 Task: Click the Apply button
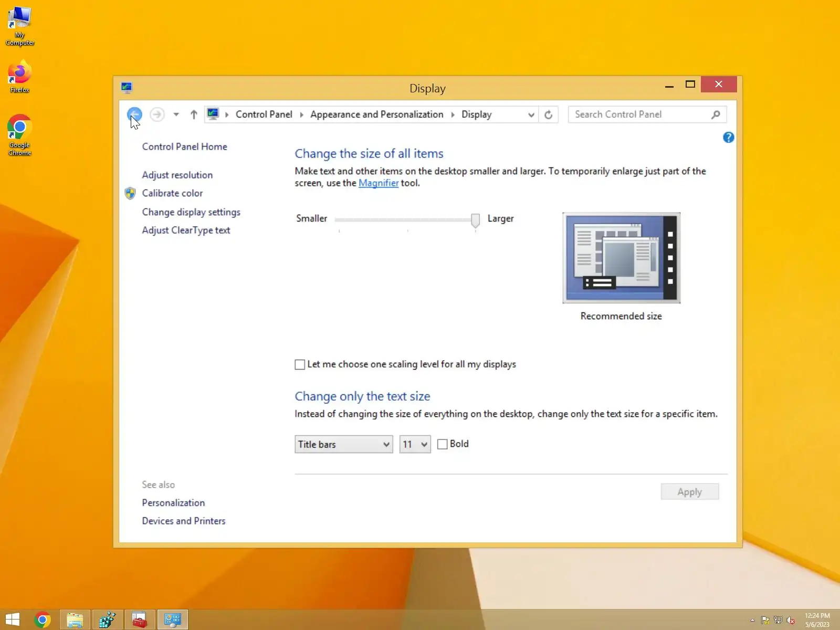689,492
